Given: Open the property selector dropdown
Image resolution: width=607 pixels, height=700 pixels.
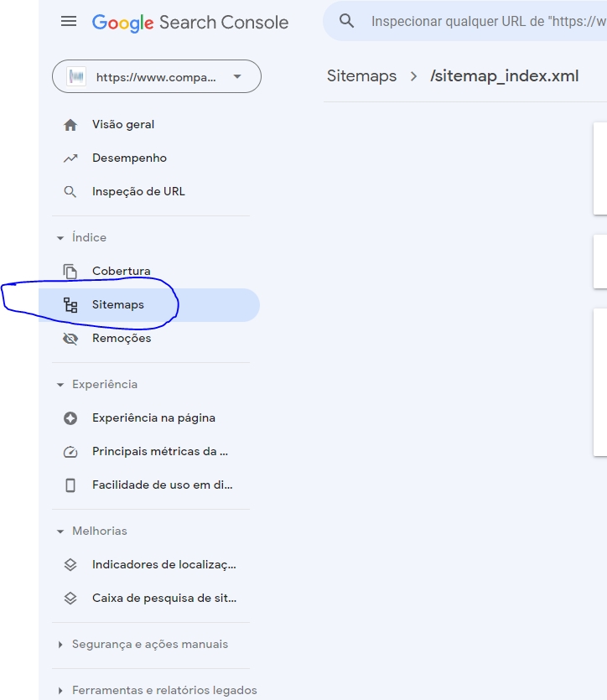Looking at the screenshot, I should point(157,77).
